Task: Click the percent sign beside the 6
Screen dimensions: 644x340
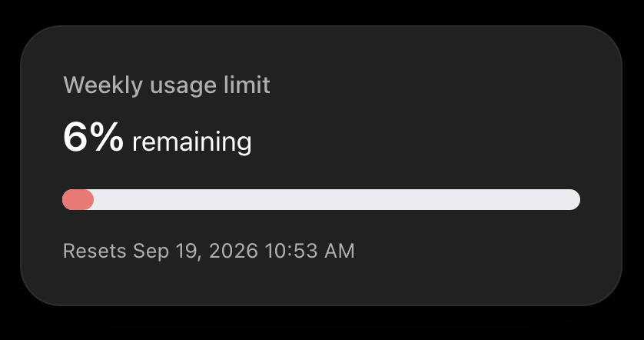Action: coord(107,138)
